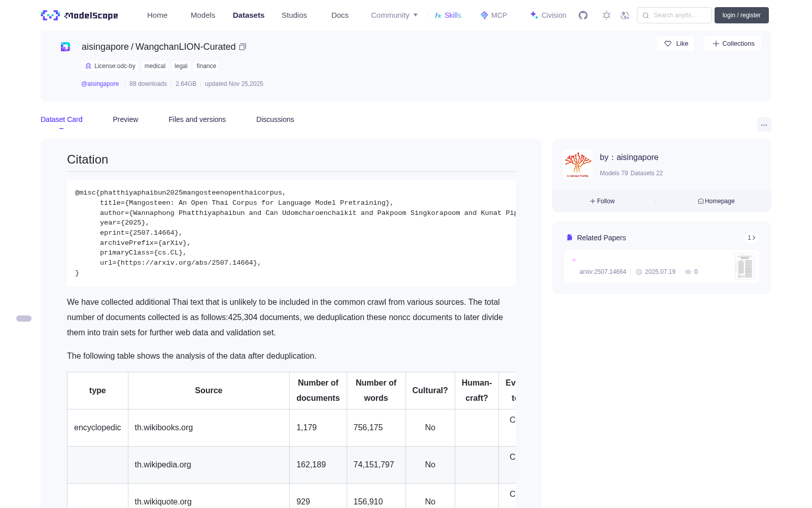Switch to the Discussions tab
The image size is (812, 508).
tap(275, 119)
